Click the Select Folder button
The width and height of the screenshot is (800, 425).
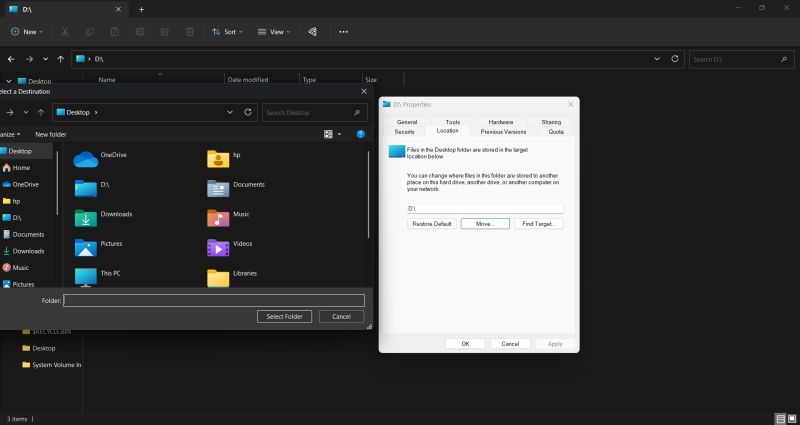pyautogui.click(x=284, y=316)
